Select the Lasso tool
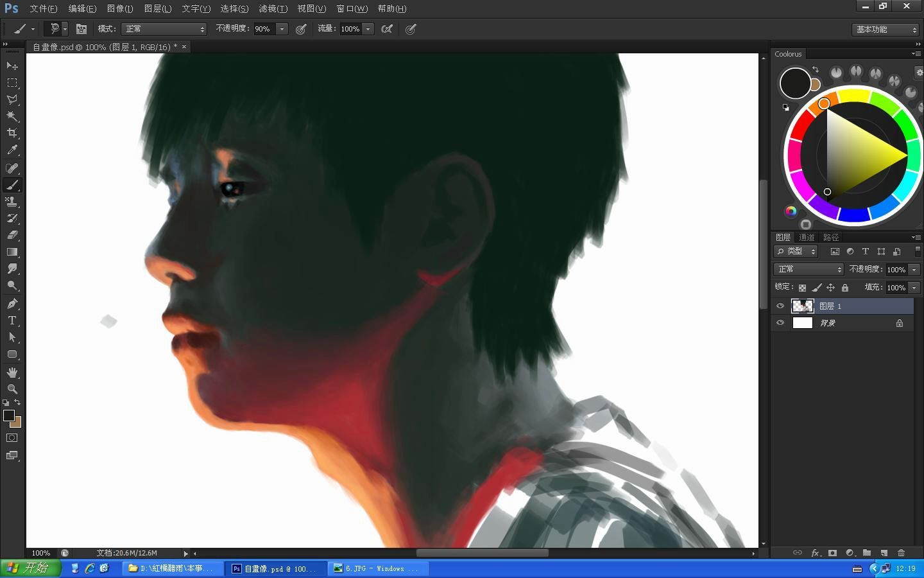The image size is (924, 578). (x=12, y=100)
